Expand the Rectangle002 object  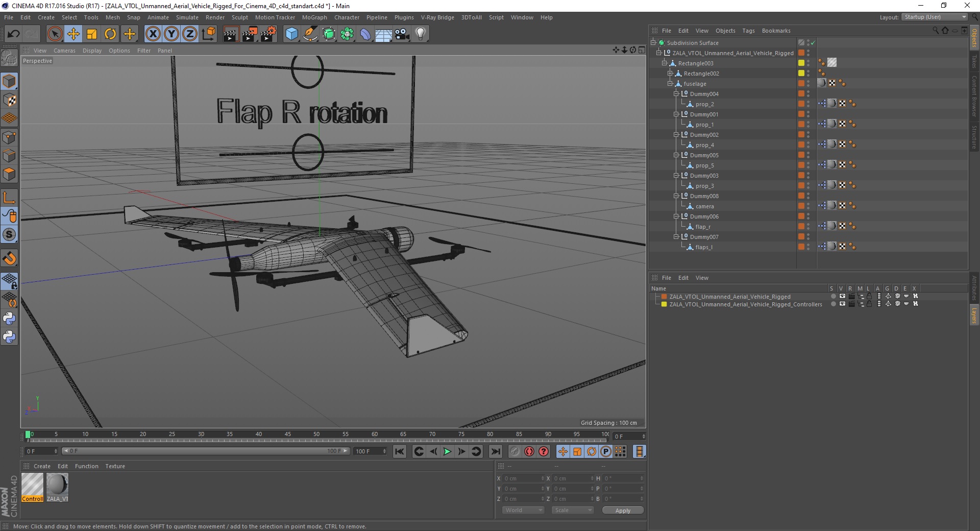click(x=670, y=74)
